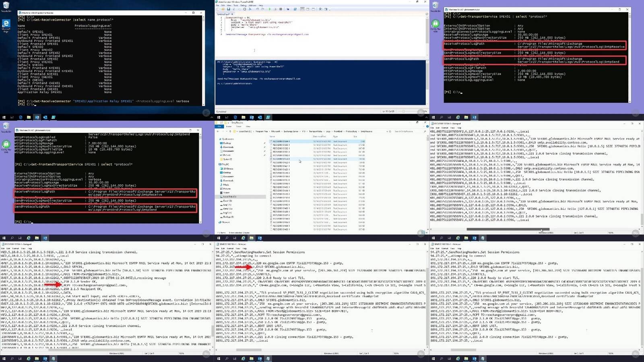Click the Open Script folder icon in ISE
The height and width of the screenshot is (362, 644).
pos(223,9)
